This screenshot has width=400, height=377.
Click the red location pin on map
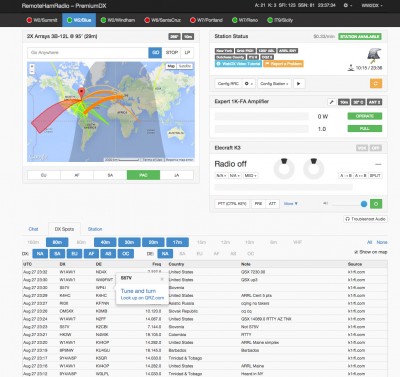[x=81, y=93]
